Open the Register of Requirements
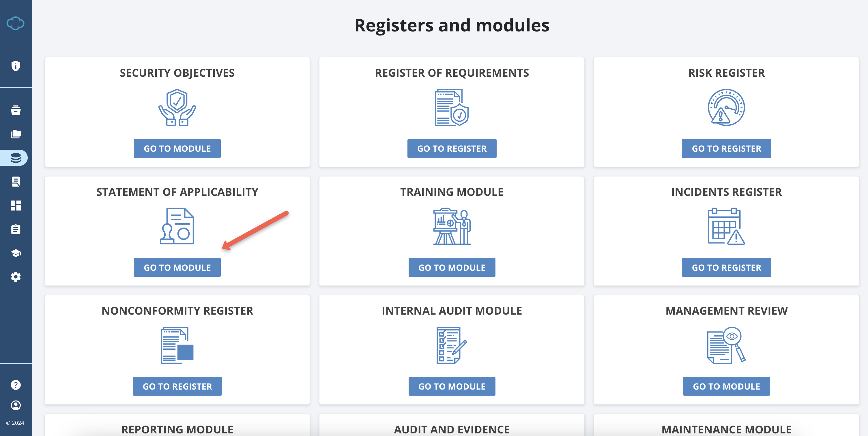 click(x=452, y=149)
